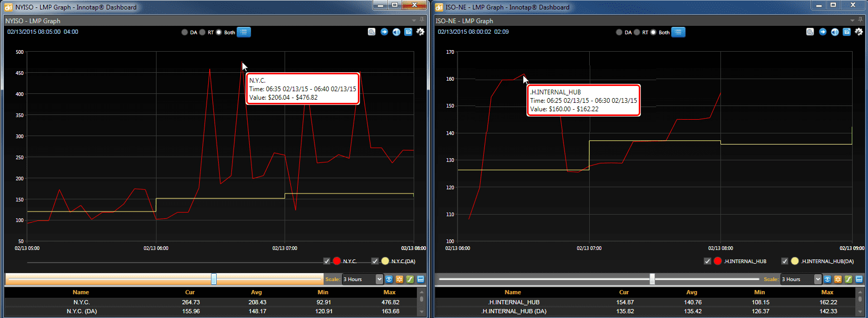Click the magnifier zoom icon in NYISO graph
Screen dimensions: 868x318
(x=372, y=32)
